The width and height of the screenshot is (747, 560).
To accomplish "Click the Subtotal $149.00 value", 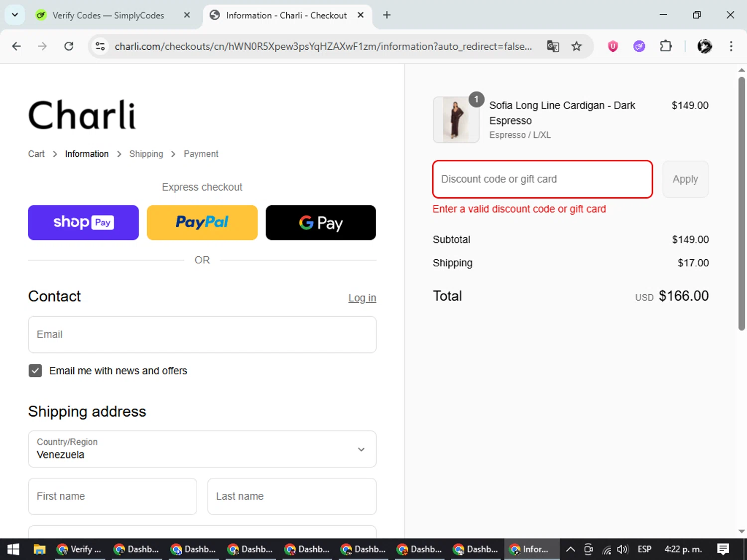I will click(x=690, y=239).
